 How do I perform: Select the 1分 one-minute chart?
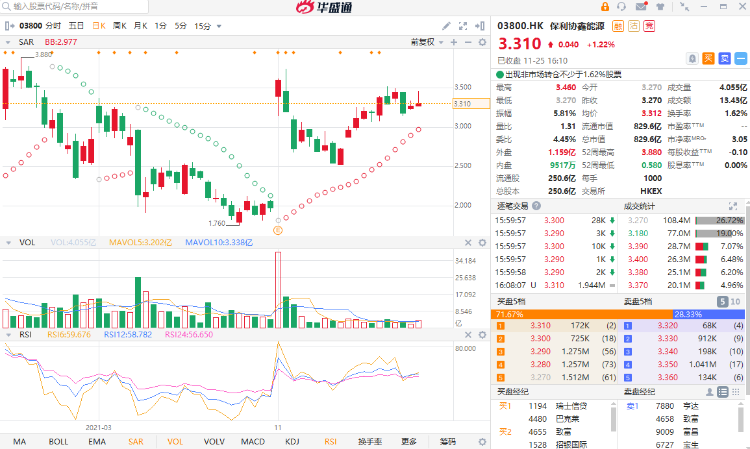pos(160,26)
